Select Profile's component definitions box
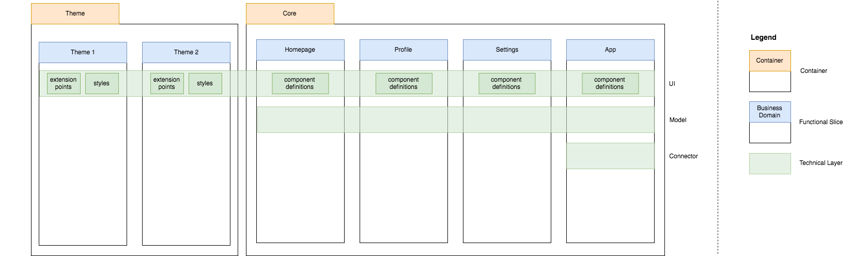Screen dimensions: 868x256 404,83
